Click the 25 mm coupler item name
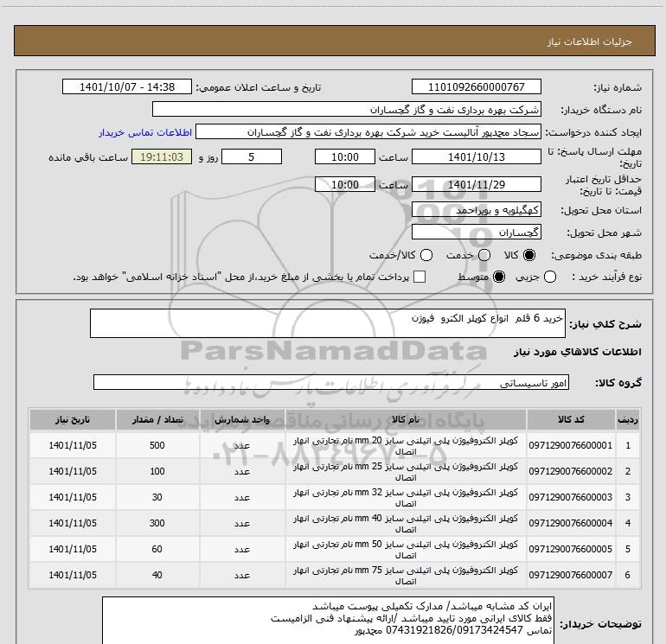 406,472
